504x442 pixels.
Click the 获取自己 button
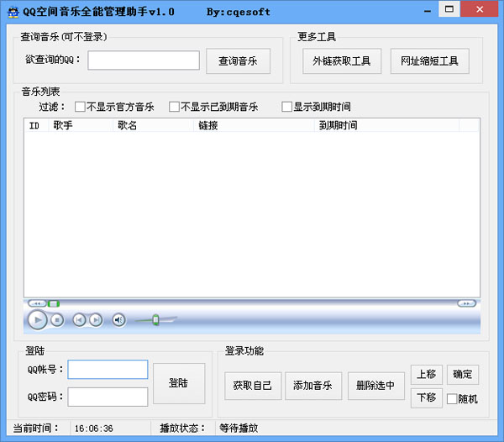tap(253, 386)
